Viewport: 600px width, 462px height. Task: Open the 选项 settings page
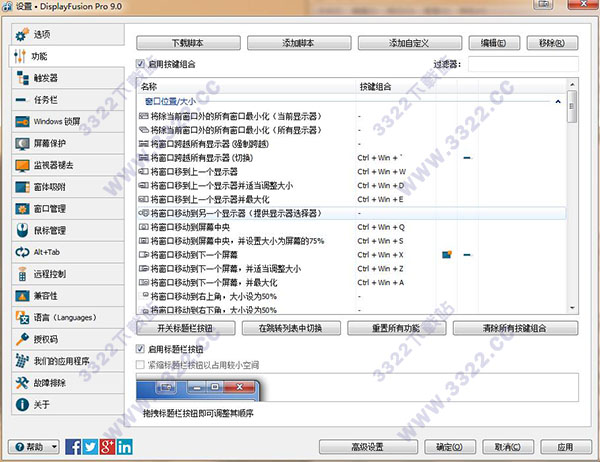[x=68, y=34]
